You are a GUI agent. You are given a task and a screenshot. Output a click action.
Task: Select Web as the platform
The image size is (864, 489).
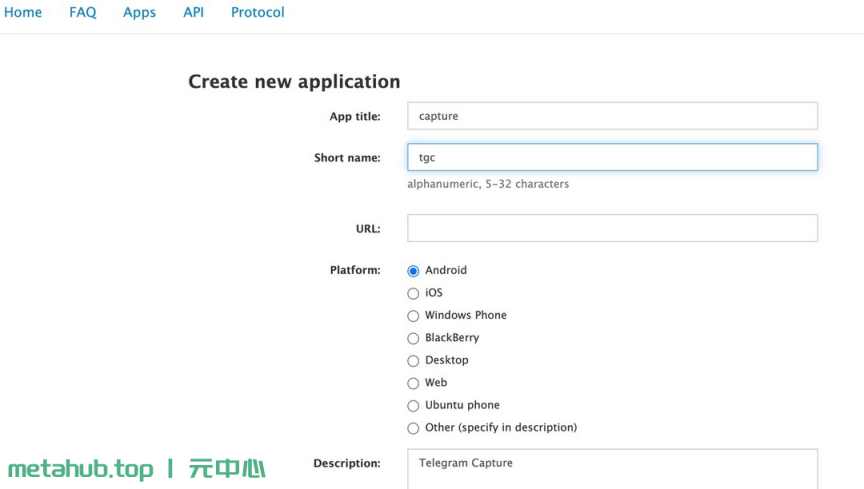413,383
